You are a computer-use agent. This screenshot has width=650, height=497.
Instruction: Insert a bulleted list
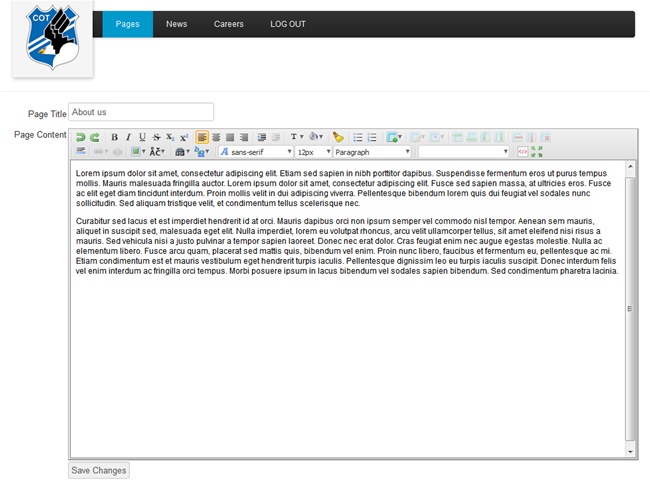(x=358, y=137)
